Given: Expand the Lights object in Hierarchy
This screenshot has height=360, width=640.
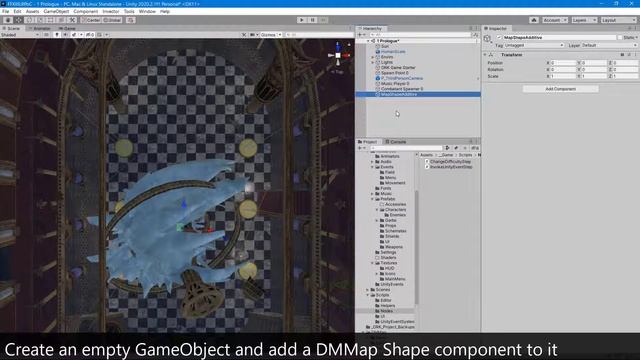Looking at the screenshot, I should [373, 62].
